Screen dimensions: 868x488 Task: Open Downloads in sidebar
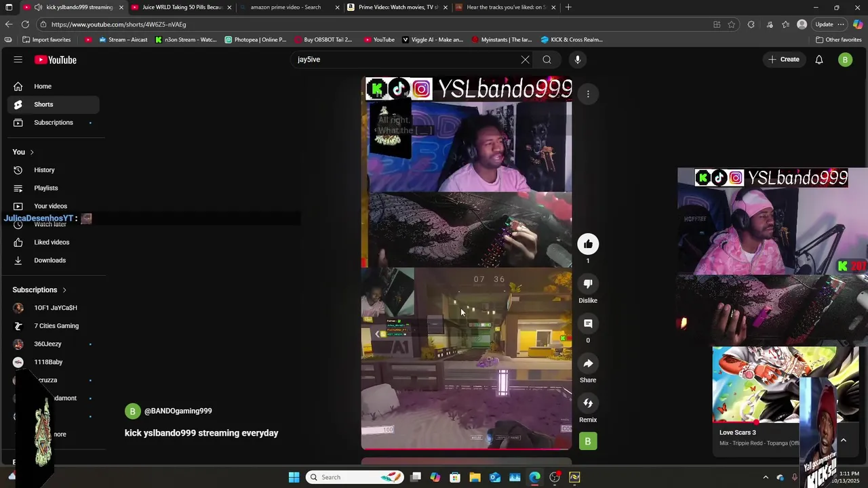coord(54,260)
